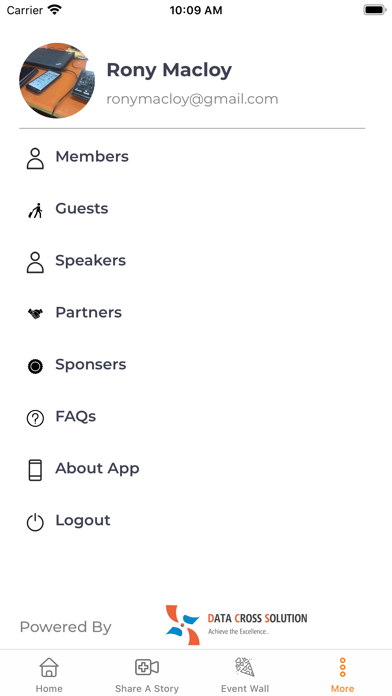Tap the Members person icon
This screenshot has height=696, width=392.
(35, 158)
